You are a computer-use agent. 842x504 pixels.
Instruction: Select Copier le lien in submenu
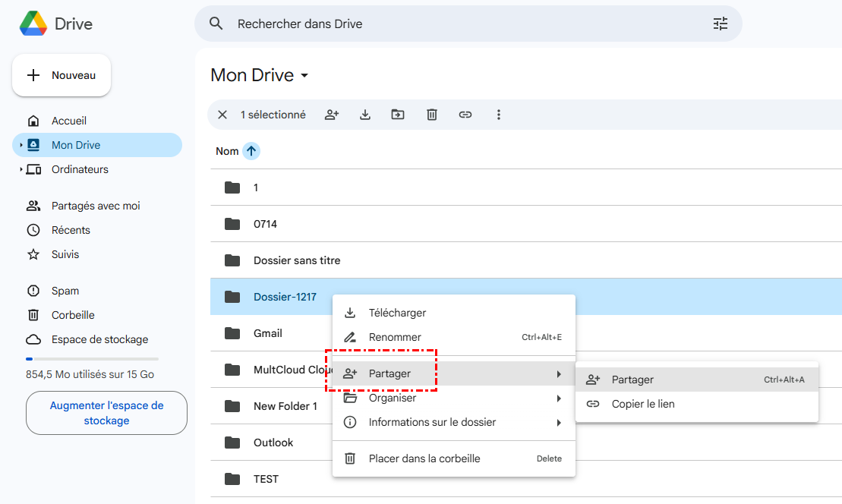pos(643,404)
